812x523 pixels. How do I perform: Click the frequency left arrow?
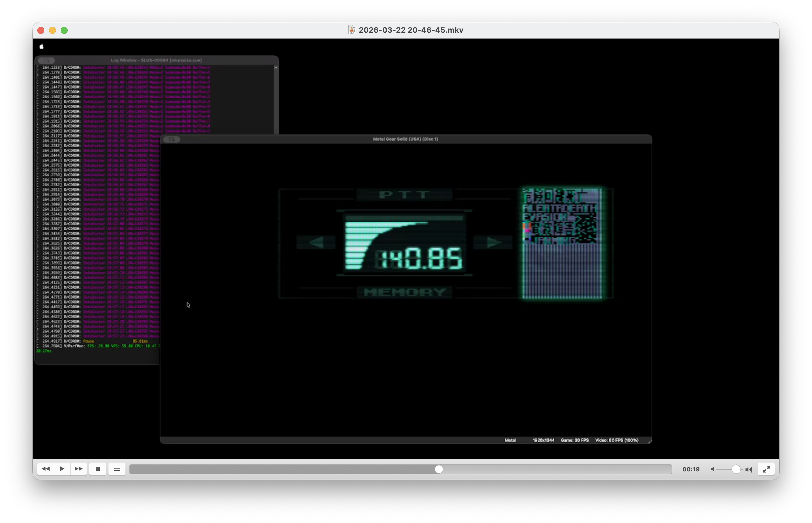click(316, 243)
